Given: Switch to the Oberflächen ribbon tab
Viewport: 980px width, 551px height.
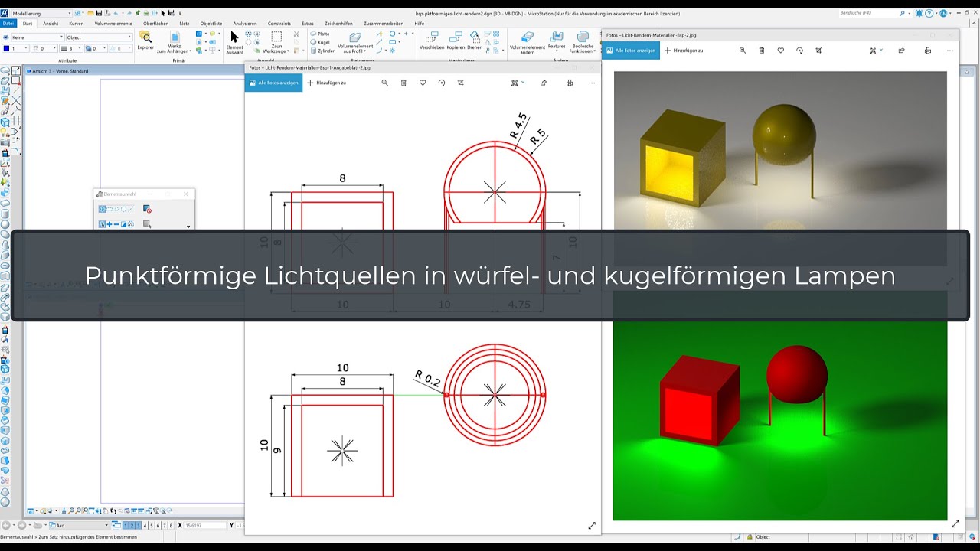Looking at the screenshot, I should click(x=156, y=24).
